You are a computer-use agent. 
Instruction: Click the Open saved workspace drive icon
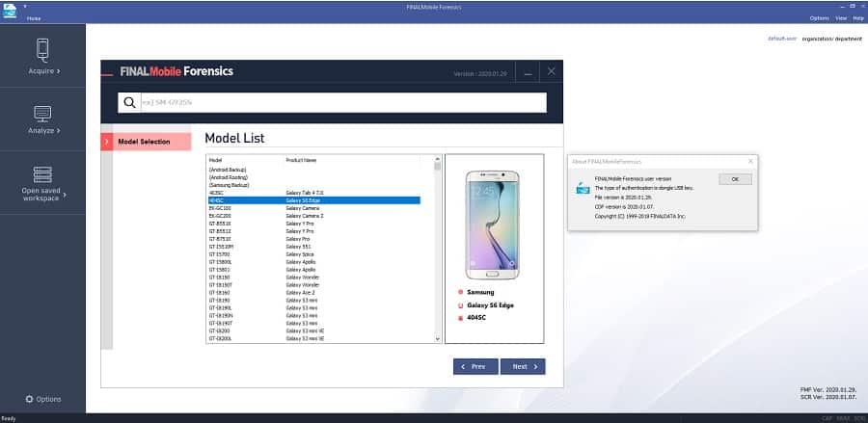tap(42, 174)
